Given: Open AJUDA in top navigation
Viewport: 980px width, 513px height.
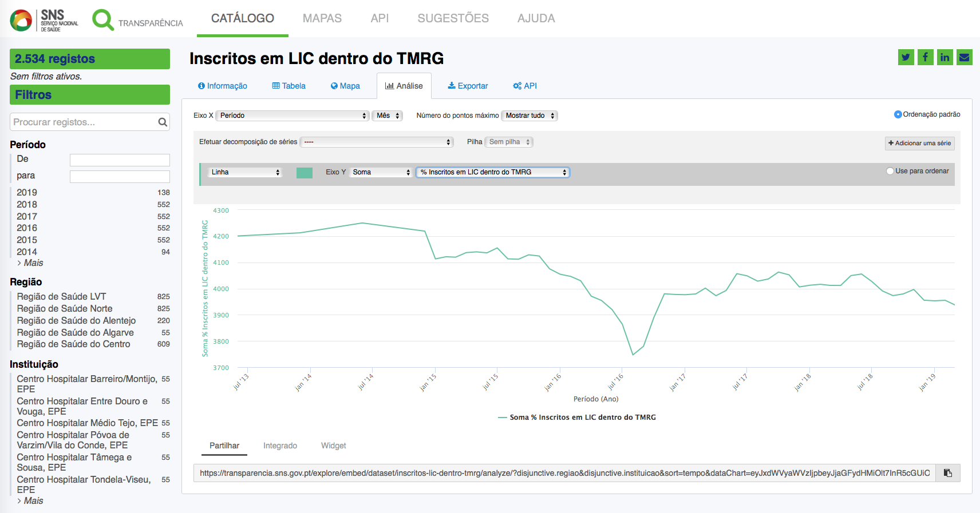Looking at the screenshot, I should tap(536, 18).
